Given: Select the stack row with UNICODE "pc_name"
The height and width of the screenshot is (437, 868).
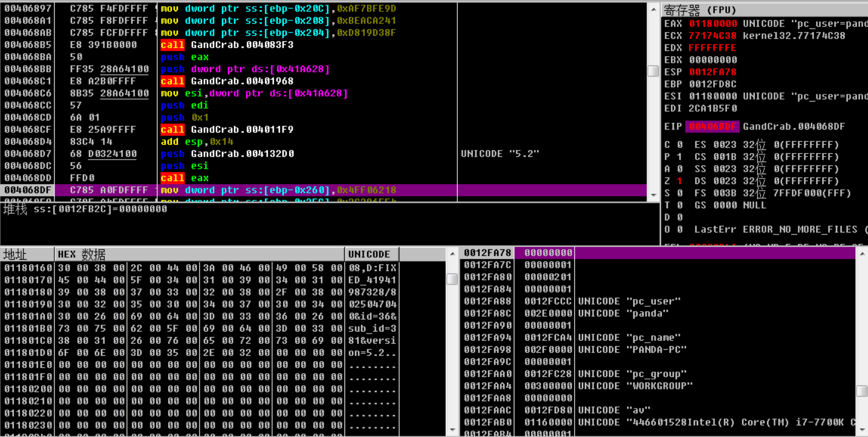Looking at the screenshot, I should point(658,338).
